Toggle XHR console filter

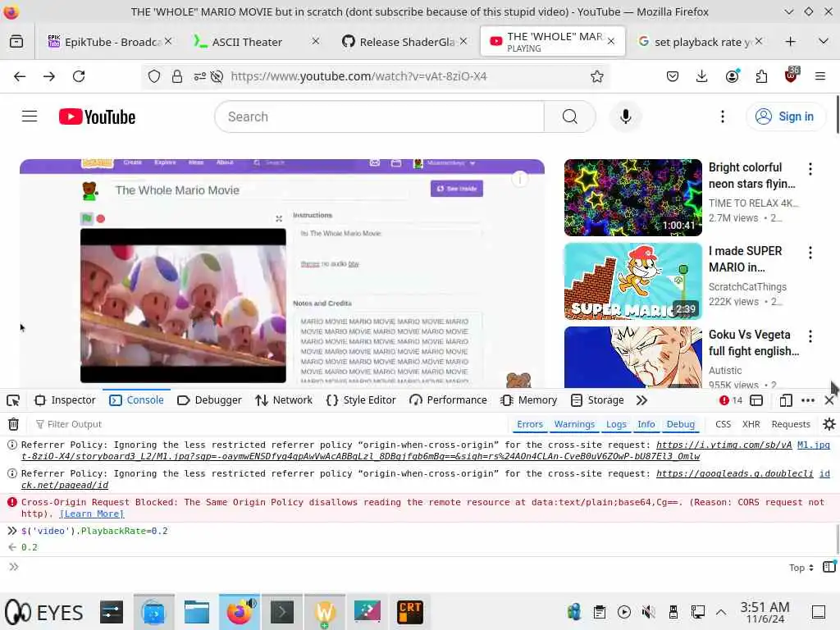click(751, 424)
